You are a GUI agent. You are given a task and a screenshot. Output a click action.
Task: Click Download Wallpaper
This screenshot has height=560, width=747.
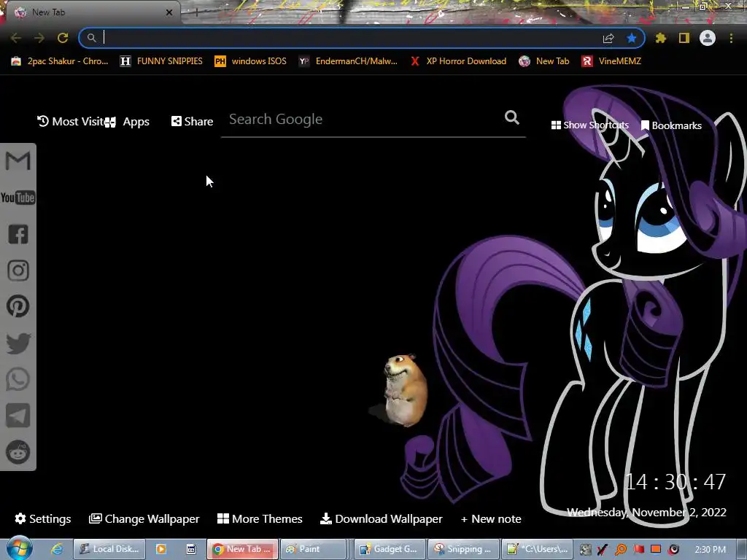(381, 518)
